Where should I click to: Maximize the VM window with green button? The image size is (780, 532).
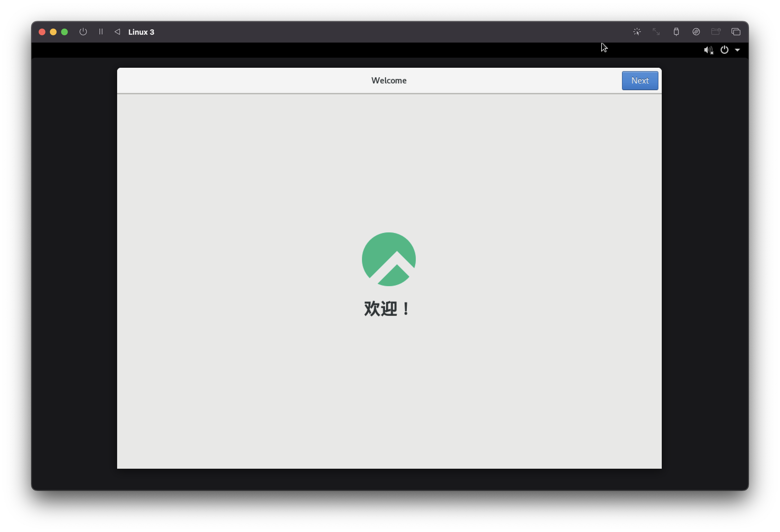64,32
